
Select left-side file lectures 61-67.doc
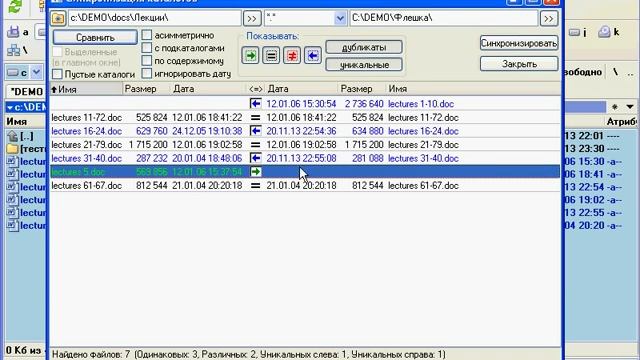87,186
